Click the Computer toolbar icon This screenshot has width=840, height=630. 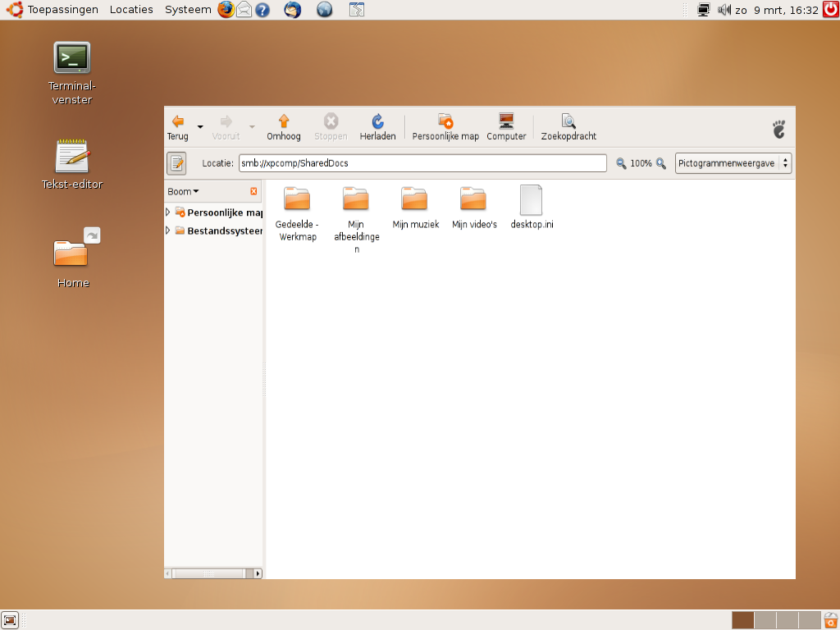tap(506, 122)
